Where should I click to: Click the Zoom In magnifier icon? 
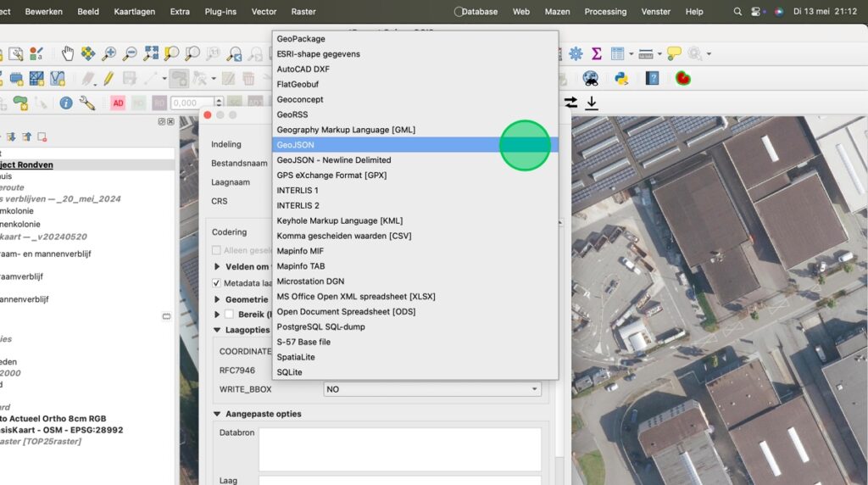click(109, 54)
